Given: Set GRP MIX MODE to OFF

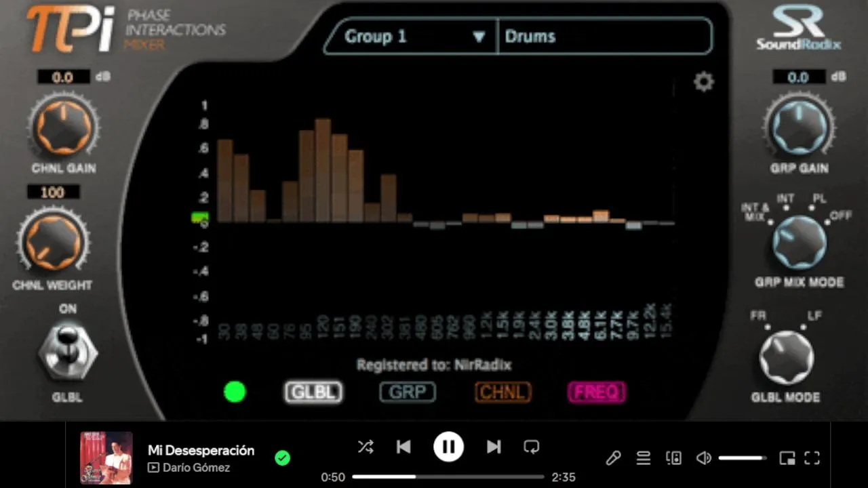Looking at the screenshot, I should [x=841, y=216].
